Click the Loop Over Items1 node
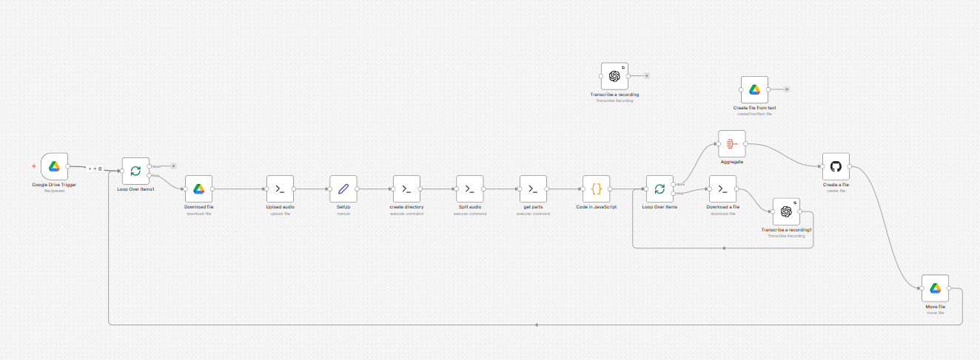This screenshot has width=980, height=360. 135,171
